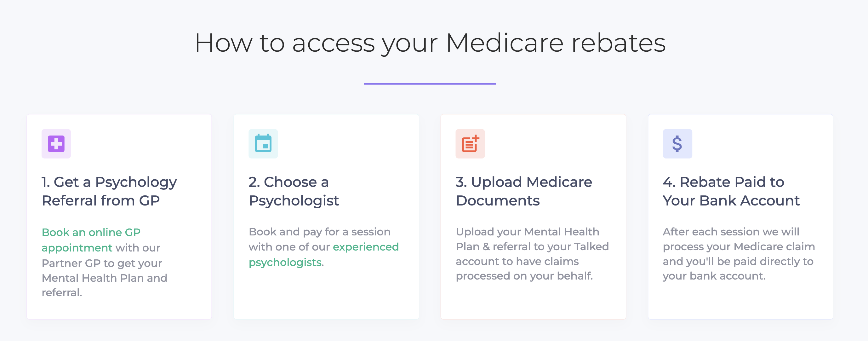Select the '2. Choose a Psychologist' title

(294, 191)
